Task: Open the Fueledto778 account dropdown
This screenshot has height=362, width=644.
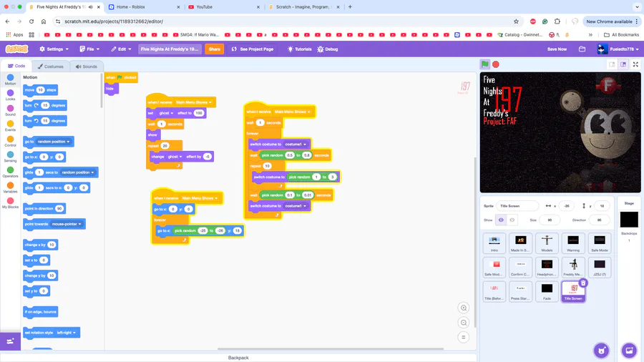Action: click(618, 49)
